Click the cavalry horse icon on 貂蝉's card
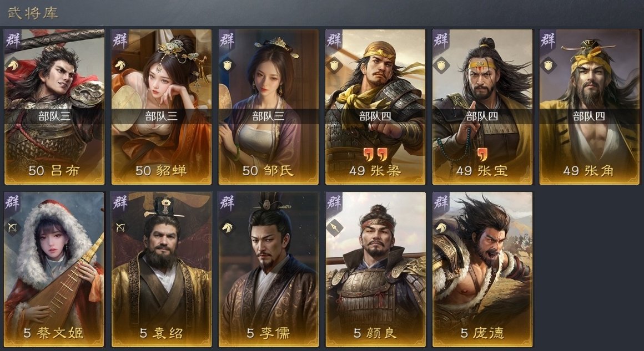This screenshot has width=644, height=351. [x=120, y=65]
